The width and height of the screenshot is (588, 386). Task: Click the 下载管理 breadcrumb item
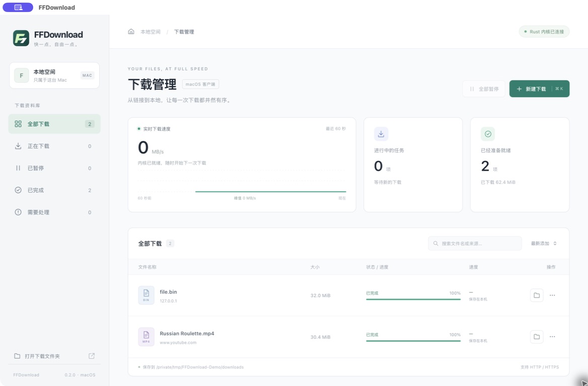(x=184, y=32)
